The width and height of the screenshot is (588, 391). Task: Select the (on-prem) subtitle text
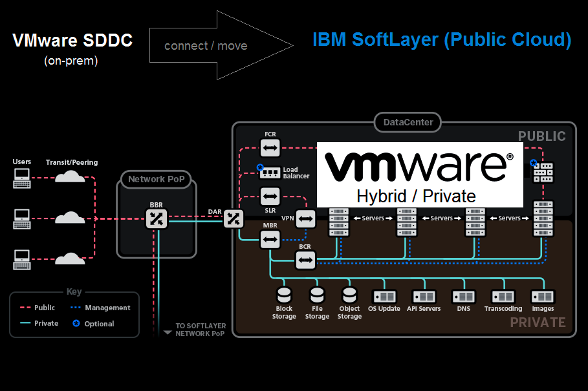pos(71,61)
